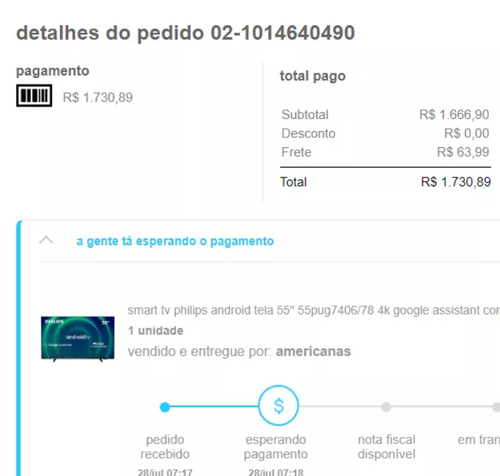
Task: Click the Total row amount
Action: [x=456, y=182]
